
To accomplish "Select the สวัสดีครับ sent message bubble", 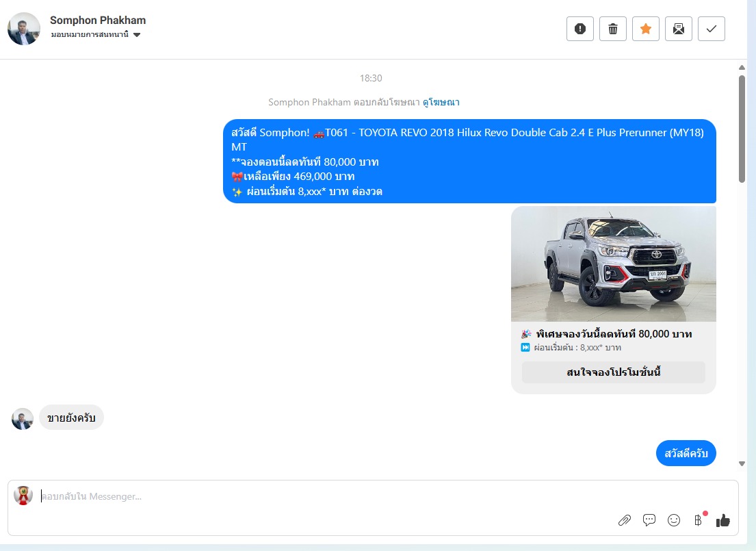I will (686, 453).
